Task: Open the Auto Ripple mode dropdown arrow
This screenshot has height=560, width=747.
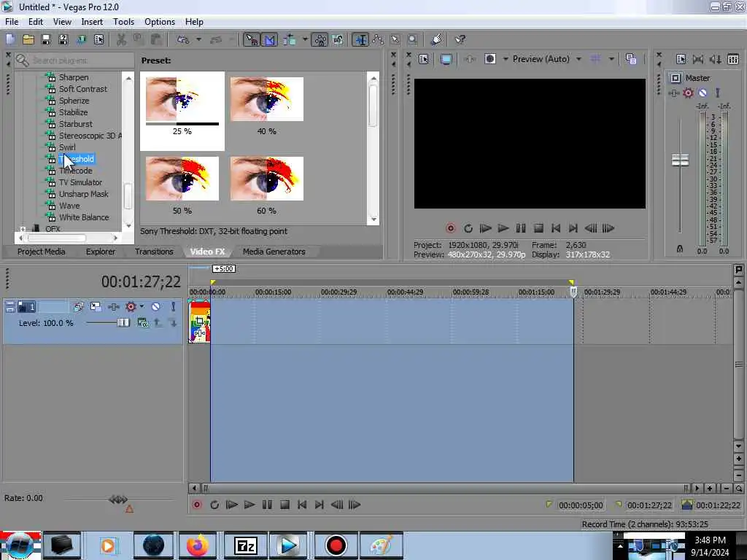Action: click(305, 39)
